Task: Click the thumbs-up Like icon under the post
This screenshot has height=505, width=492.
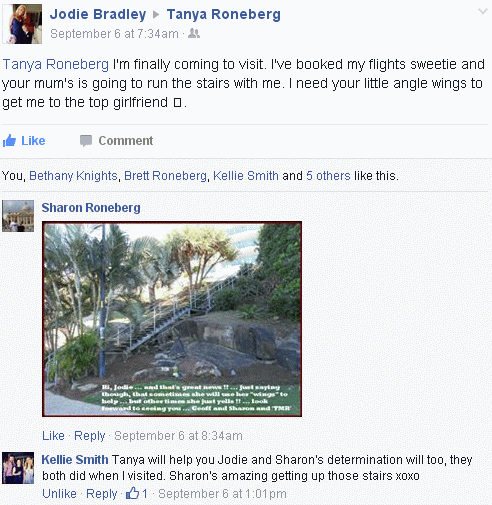Action: pos(9,141)
